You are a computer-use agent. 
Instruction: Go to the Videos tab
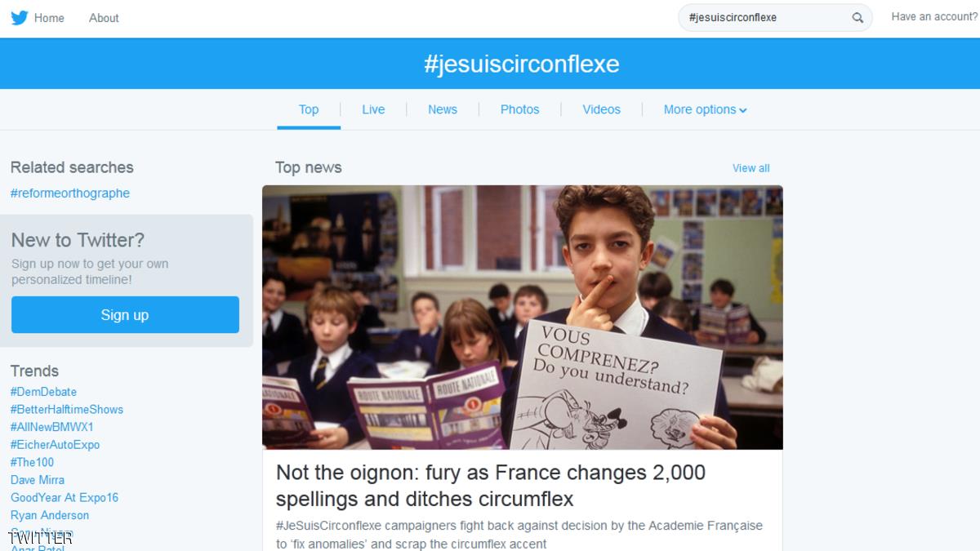[601, 109]
